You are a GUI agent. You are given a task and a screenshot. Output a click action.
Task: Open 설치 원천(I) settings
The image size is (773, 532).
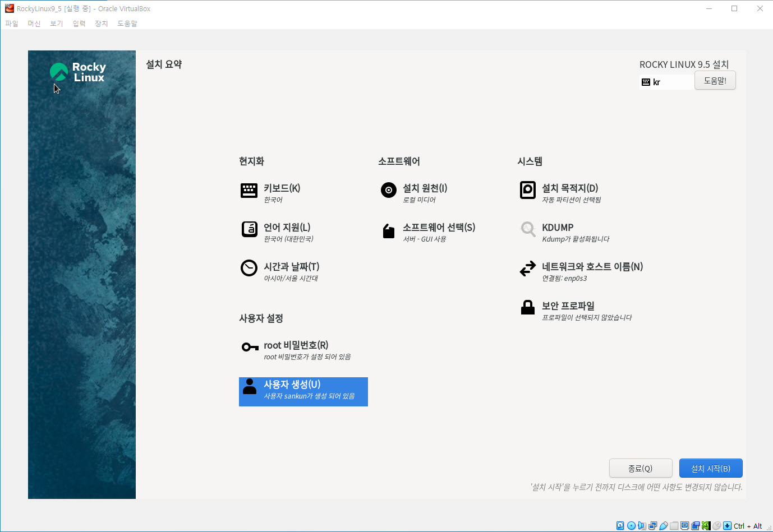[x=425, y=188]
